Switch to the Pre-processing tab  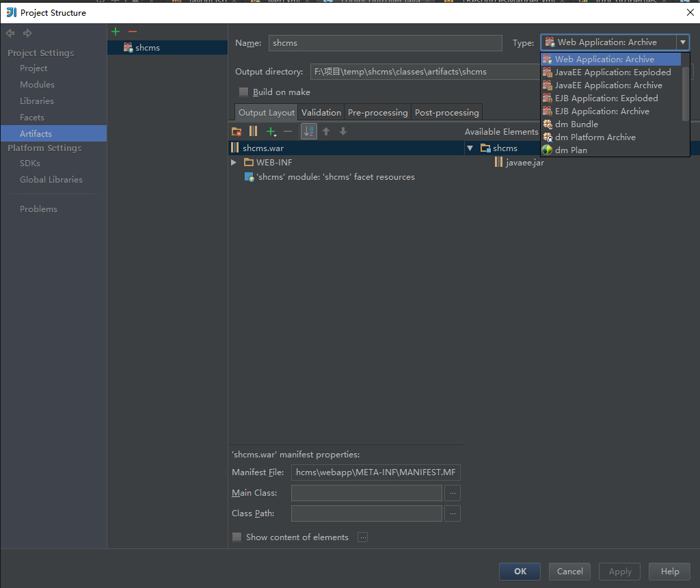377,113
